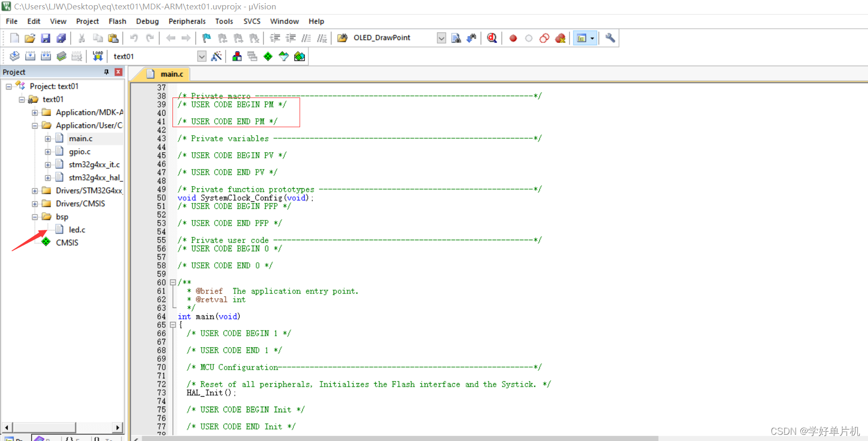Click incremental find arrow icon

(472, 38)
